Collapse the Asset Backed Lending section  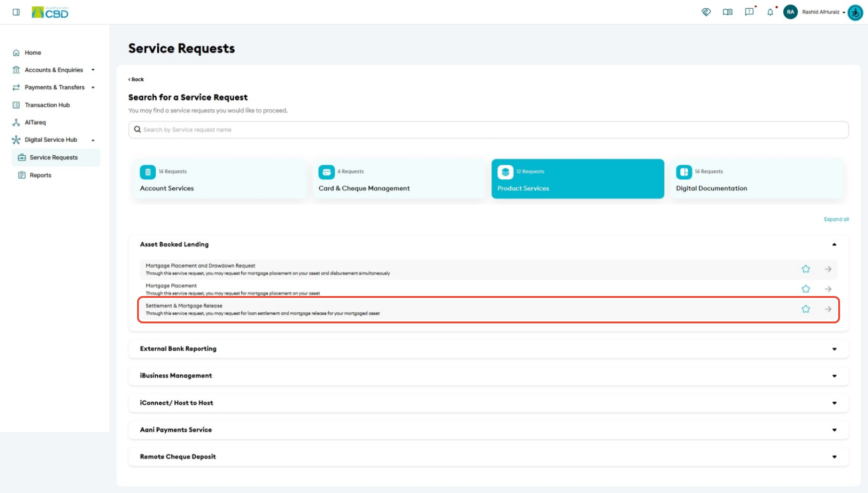tap(834, 245)
